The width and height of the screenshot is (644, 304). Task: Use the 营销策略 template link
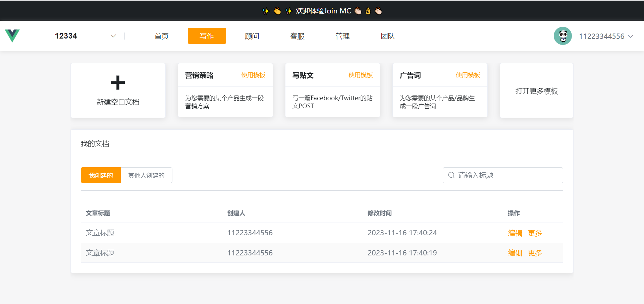point(253,75)
